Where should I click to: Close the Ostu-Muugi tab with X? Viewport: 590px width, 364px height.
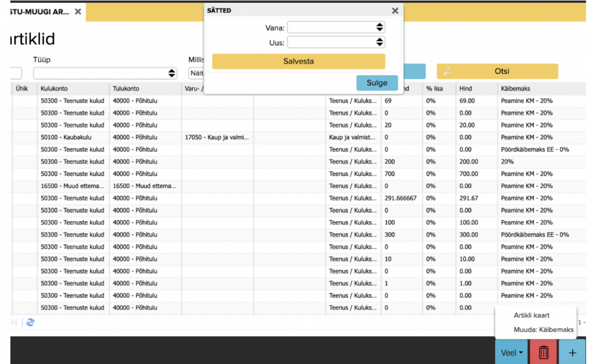(x=78, y=12)
